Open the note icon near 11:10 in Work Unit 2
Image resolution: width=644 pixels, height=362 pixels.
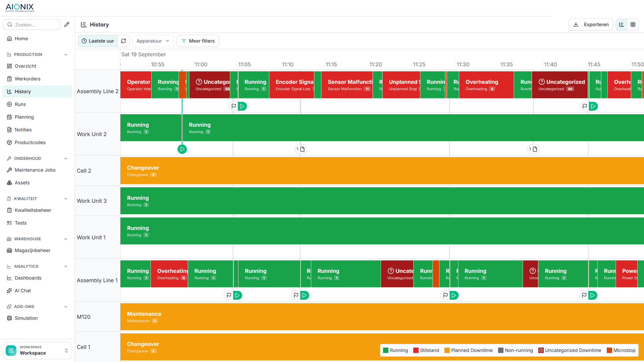point(301,149)
